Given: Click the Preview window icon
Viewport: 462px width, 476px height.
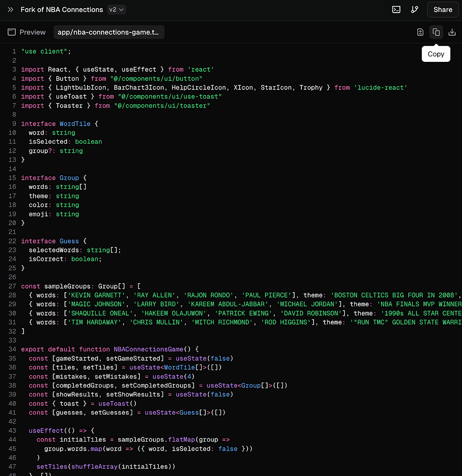Looking at the screenshot, I should coord(12,32).
